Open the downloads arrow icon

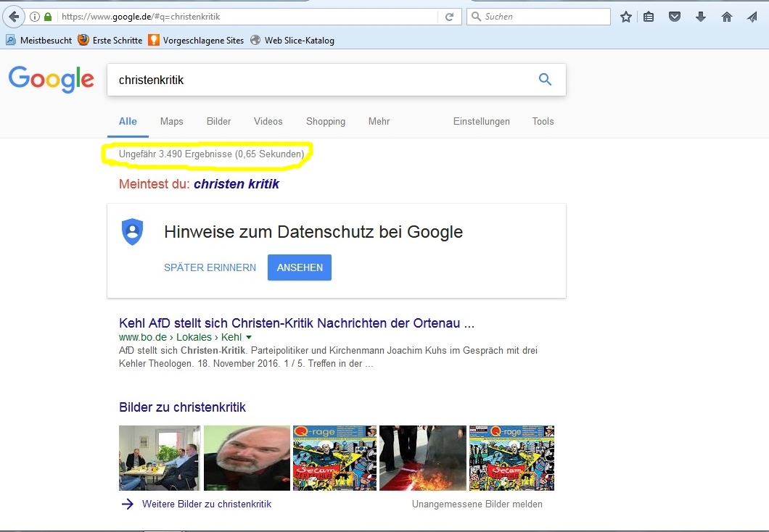point(700,17)
